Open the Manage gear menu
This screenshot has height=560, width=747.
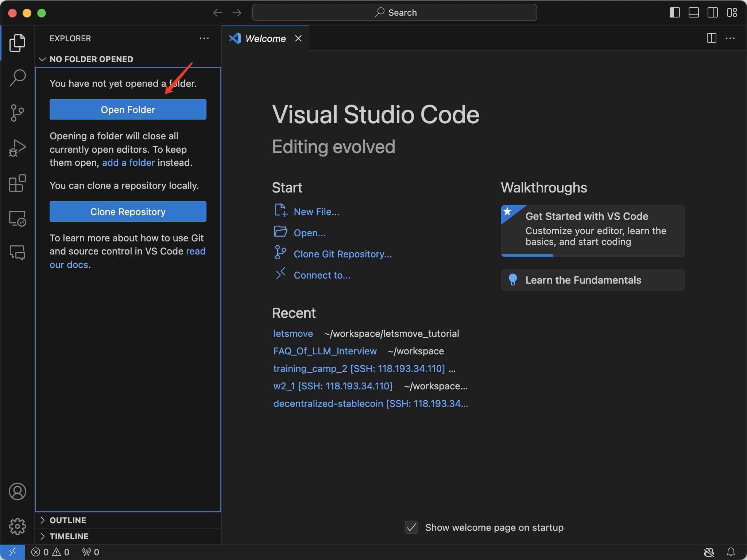(x=17, y=526)
